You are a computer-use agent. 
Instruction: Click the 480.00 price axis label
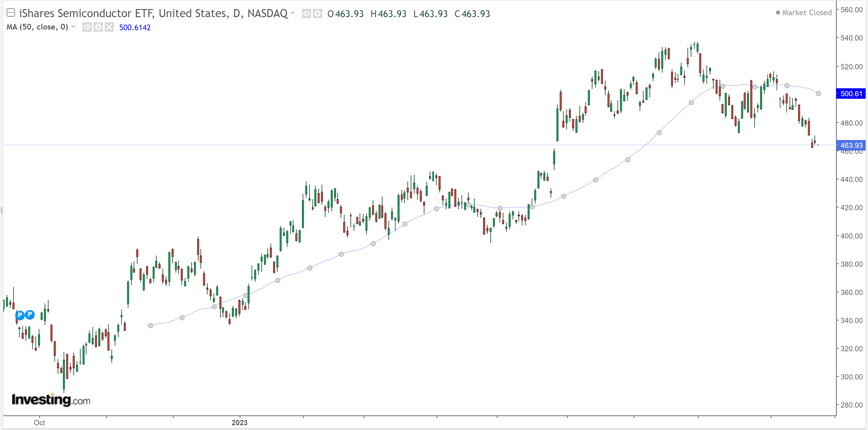852,123
